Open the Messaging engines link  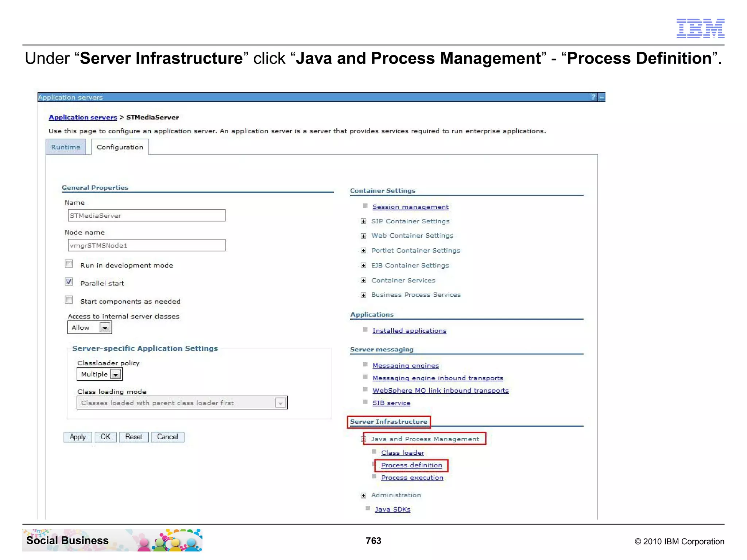(406, 365)
